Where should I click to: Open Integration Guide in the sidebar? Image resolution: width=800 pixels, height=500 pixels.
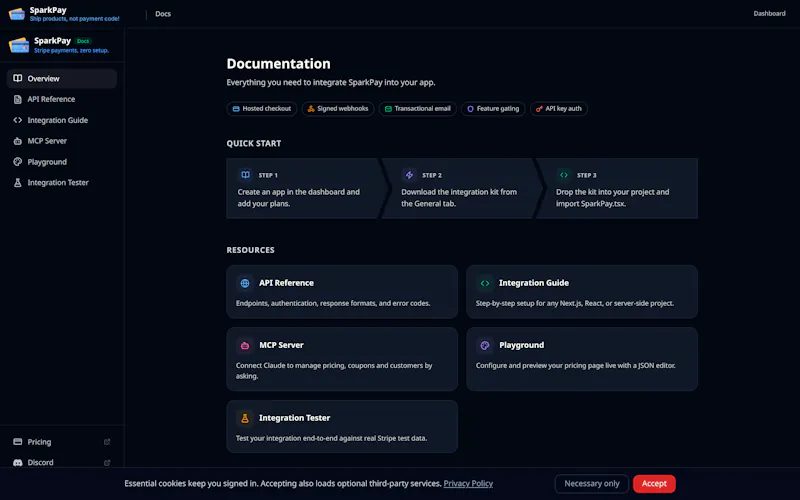[x=62, y=120]
